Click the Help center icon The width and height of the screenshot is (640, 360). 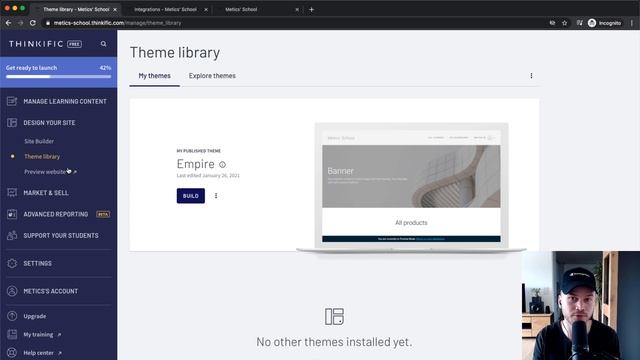coord(12,352)
